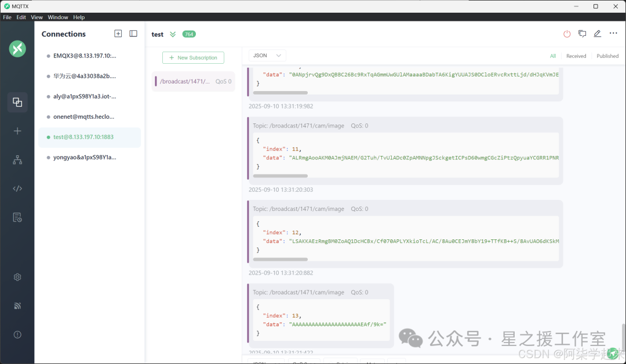Image resolution: width=626 pixels, height=364 pixels.
Task: Click the horizontal scrollbar under index 12 message
Action: coord(281,260)
